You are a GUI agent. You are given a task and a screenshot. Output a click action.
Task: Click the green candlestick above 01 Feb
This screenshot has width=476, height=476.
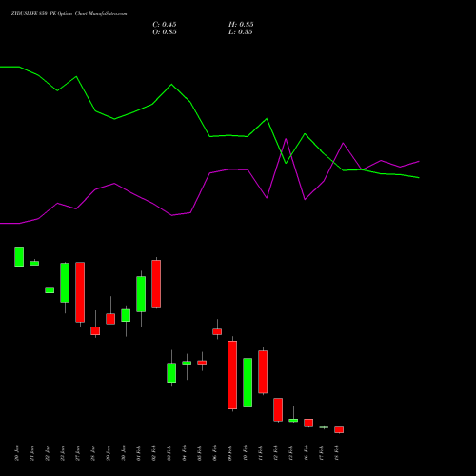(141, 294)
